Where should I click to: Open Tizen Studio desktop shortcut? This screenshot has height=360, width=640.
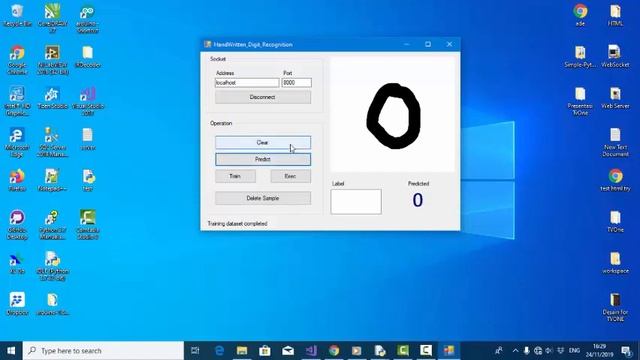pos(52,98)
